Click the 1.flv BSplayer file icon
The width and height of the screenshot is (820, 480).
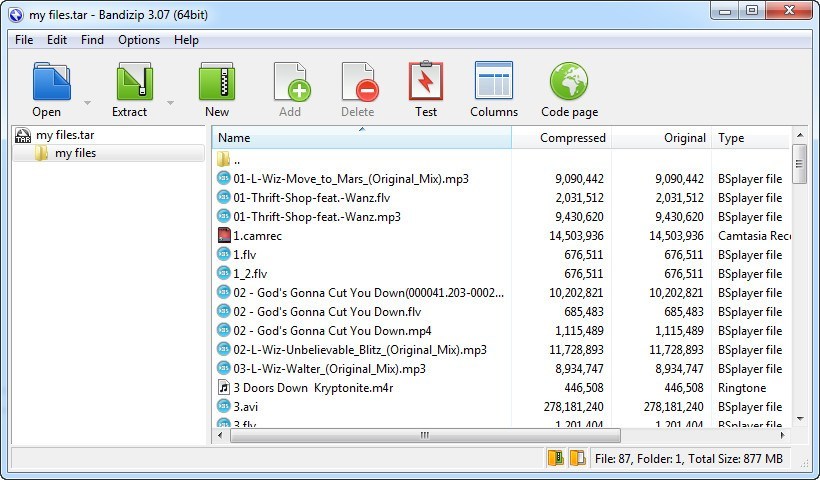224,254
